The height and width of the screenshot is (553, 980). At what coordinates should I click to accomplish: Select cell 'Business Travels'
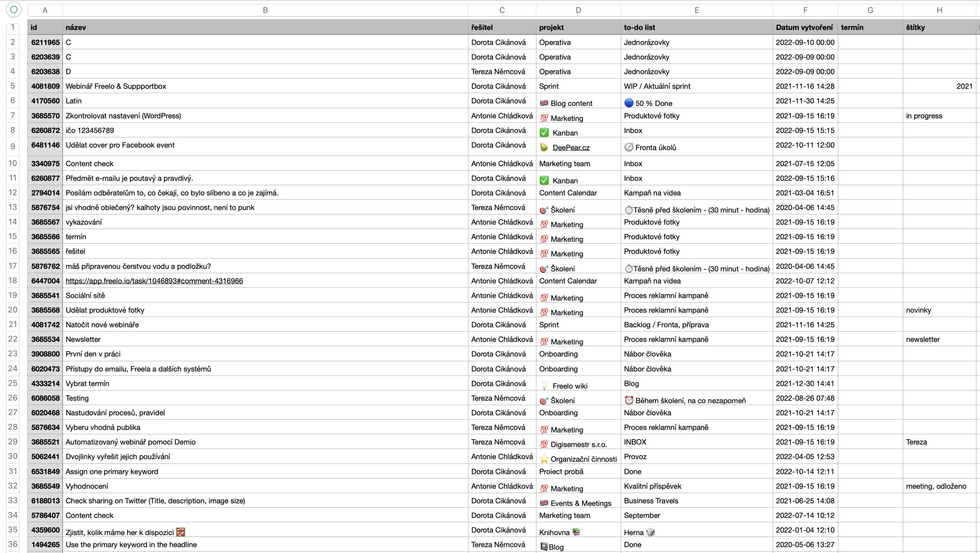coord(696,500)
